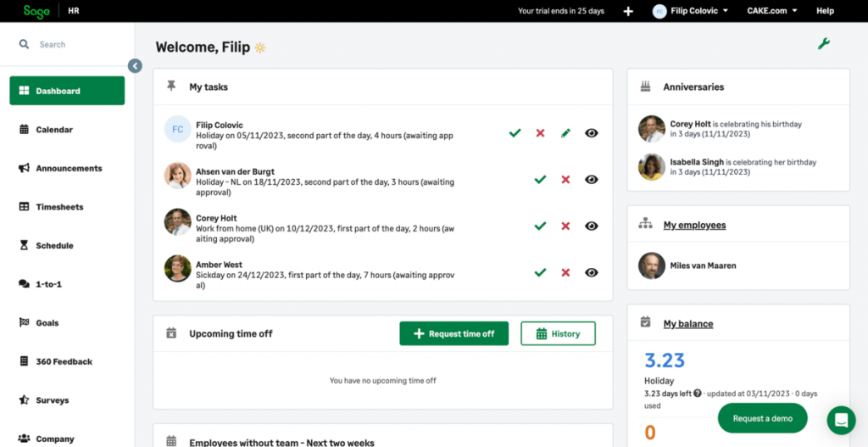Screen dimensions: 868x447
Task: Reject Amber West's sickday request
Action: (565, 272)
